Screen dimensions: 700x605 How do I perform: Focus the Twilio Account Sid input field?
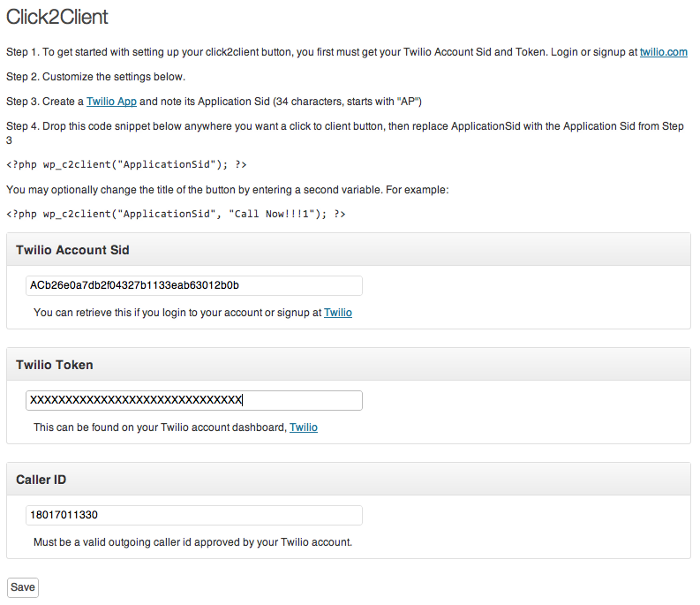tap(194, 285)
